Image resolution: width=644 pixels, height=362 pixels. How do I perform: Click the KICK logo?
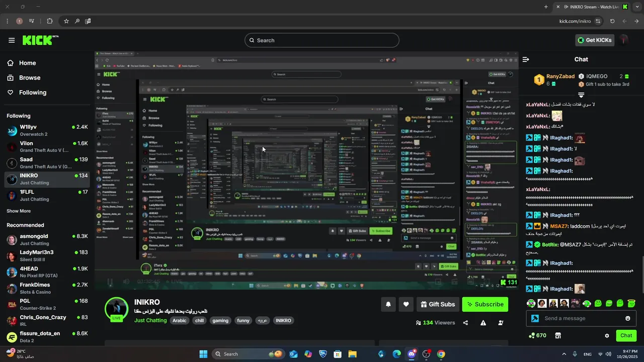pos(40,40)
